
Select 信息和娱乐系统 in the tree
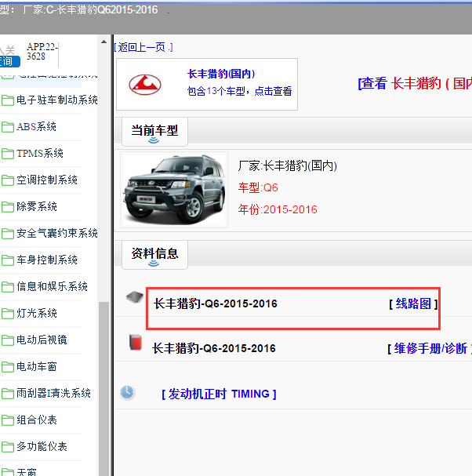(x=52, y=286)
